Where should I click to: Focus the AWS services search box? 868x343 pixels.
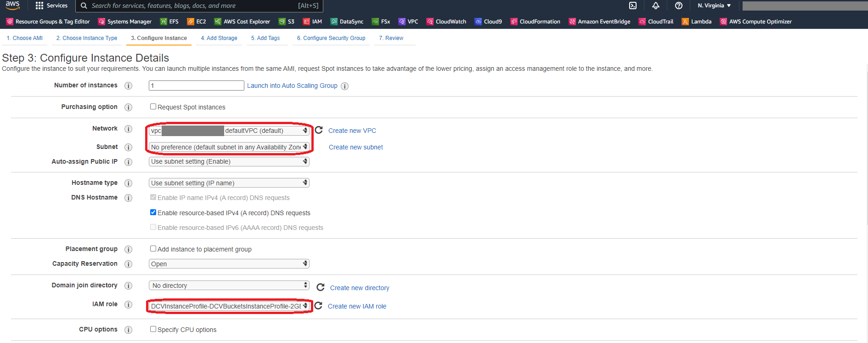[200, 6]
